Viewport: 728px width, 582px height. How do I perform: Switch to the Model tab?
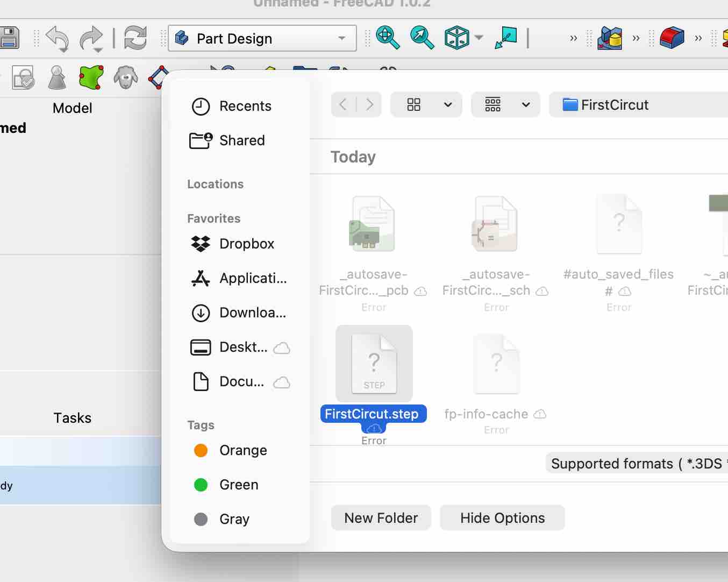pos(73,108)
